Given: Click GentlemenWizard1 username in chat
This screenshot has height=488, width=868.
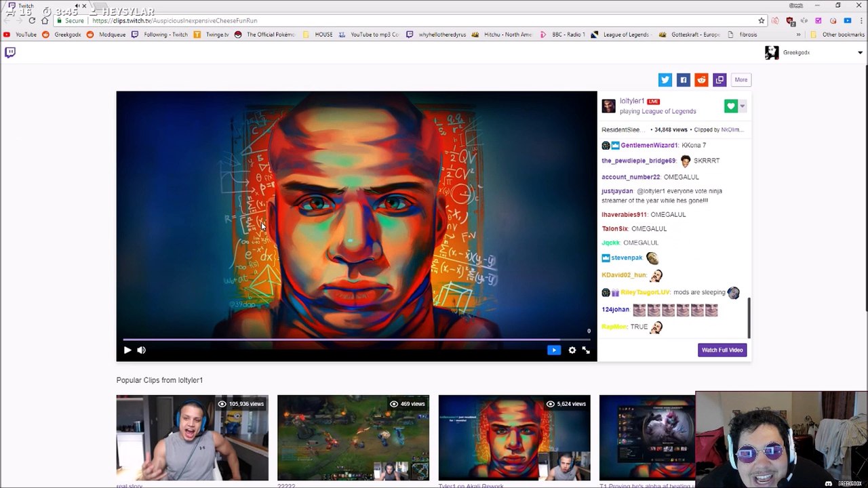Looking at the screenshot, I should [x=649, y=145].
